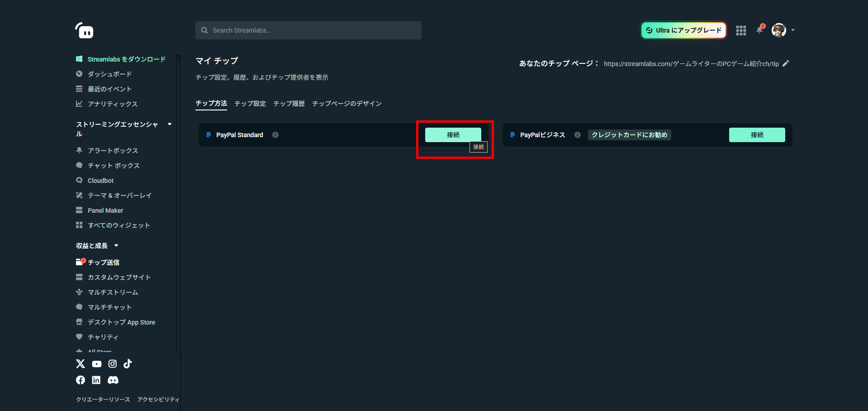Switch to the チップ履歴 tab
868x411 pixels.
pos(289,104)
